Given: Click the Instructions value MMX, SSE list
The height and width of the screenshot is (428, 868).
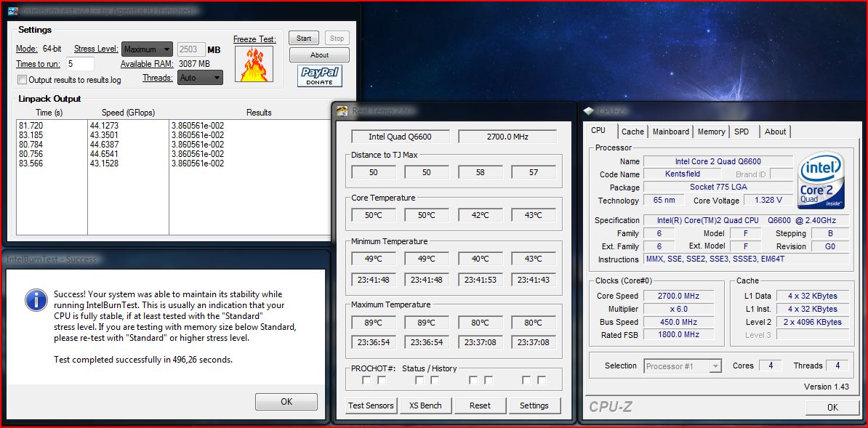Looking at the screenshot, I should [746, 259].
